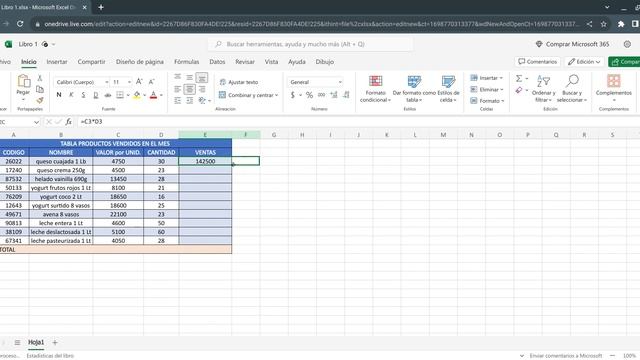Screen dimensions: 640x360
Task: Apply currency format dollar icon
Action: [x=293, y=95]
